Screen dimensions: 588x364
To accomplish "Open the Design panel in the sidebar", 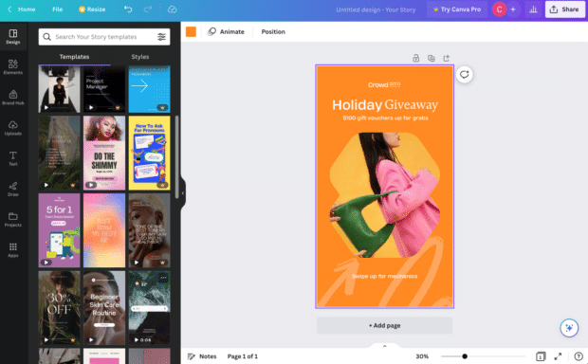I will [x=13, y=37].
